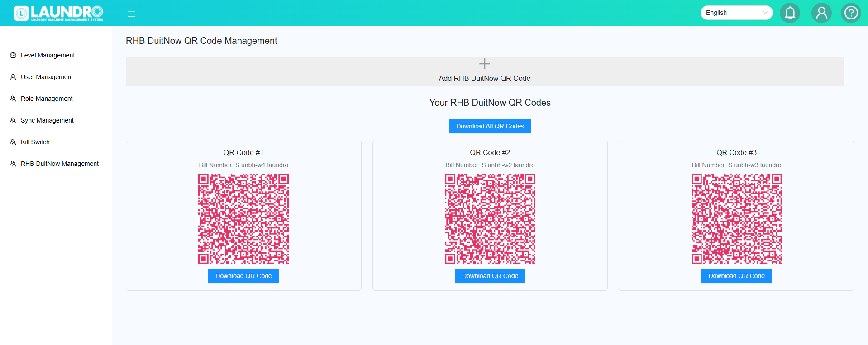Click the Laundro logo
This screenshot has width=868, height=345.
pos(58,13)
